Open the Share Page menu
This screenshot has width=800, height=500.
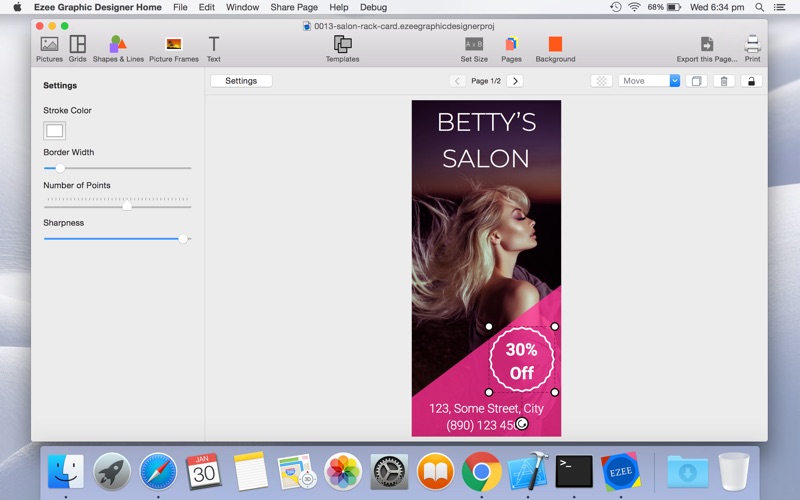[x=294, y=7]
